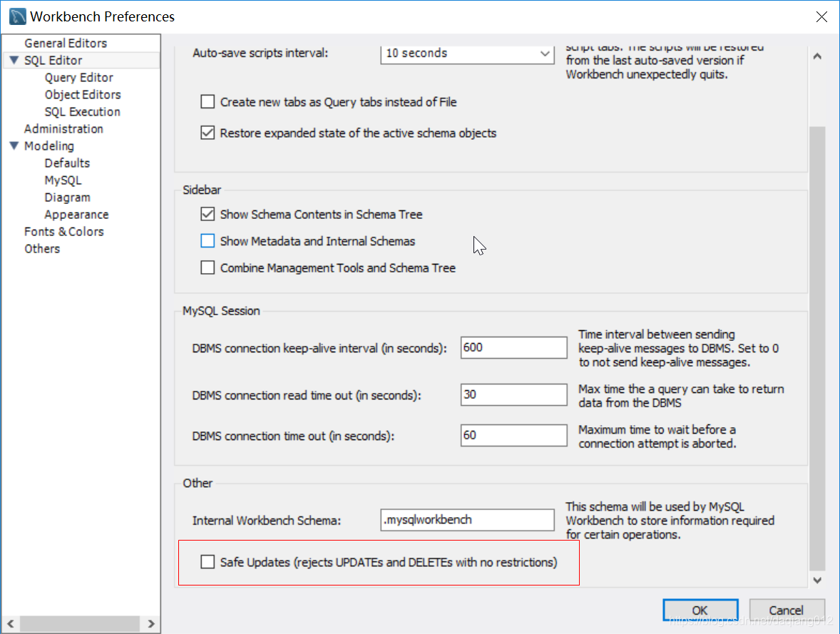840x634 pixels.
Task: Click the vertical scrollbar down arrow
Action: point(817,581)
